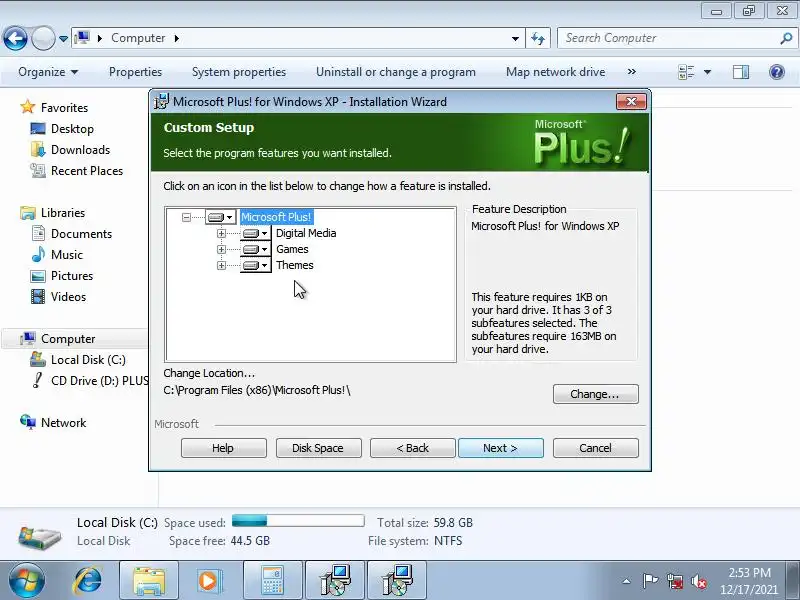Screen dimensions: 800x600
Task: Open Windows Media Player taskbar icon
Action: coord(210,581)
